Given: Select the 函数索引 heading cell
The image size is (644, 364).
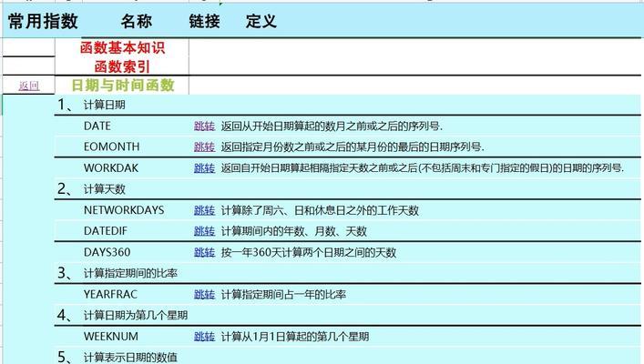Looking at the screenshot, I should coord(122,66).
